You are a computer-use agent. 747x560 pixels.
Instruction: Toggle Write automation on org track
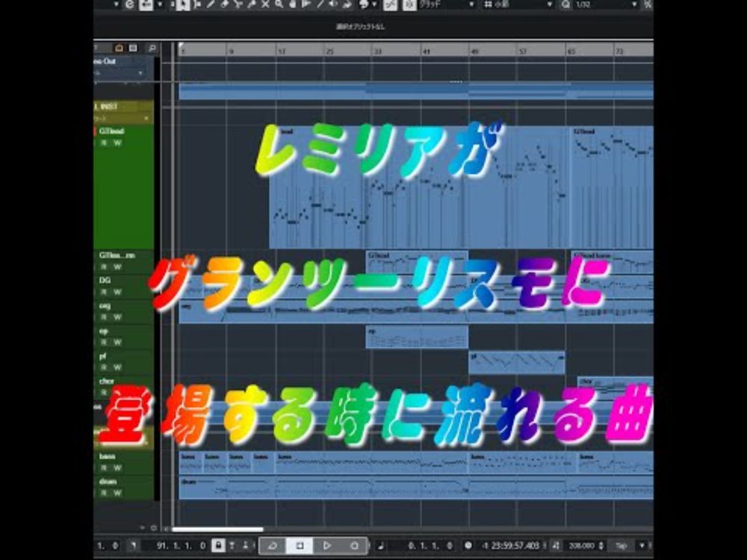point(117,317)
